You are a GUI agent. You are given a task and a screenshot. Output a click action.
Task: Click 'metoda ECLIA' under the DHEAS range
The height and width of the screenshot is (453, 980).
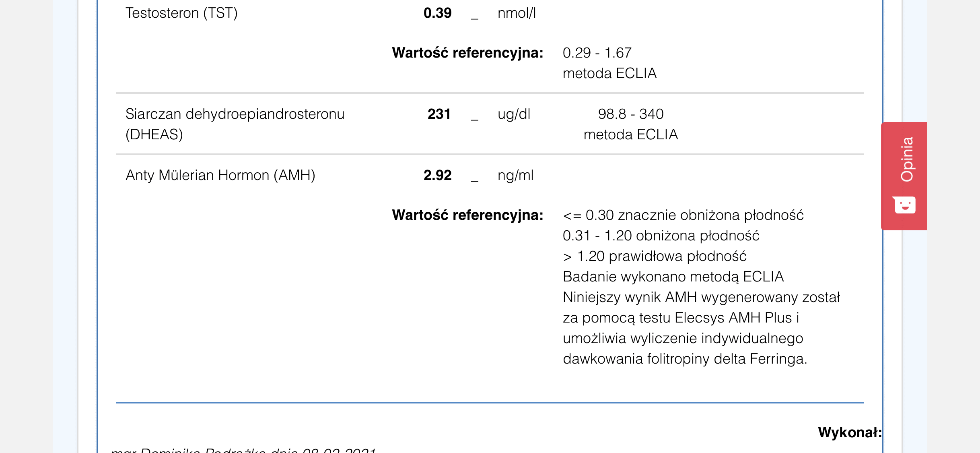pos(630,134)
